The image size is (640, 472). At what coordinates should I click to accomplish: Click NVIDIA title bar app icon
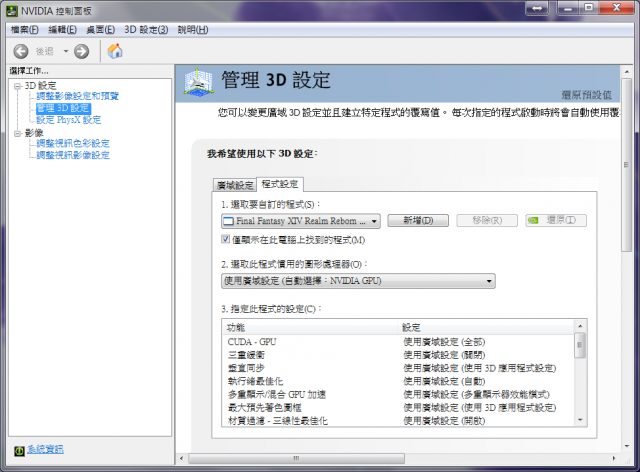click(12, 10)
